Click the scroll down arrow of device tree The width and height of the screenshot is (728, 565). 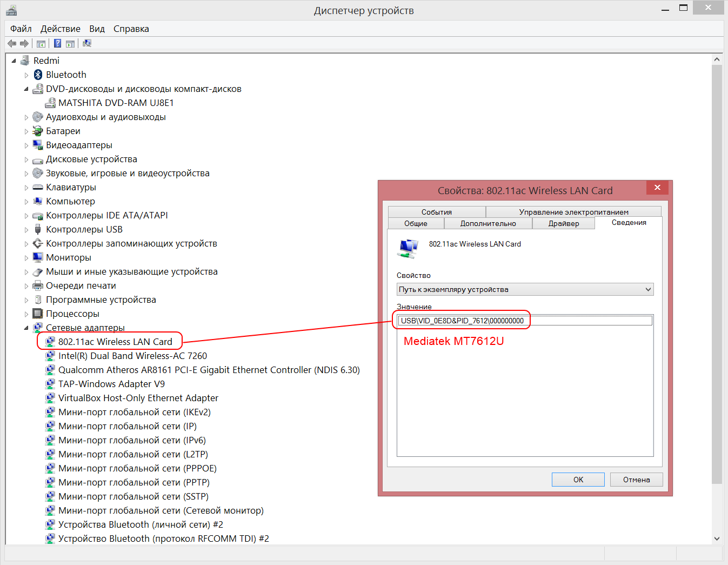pyautogui.click(x=717, y=539)
